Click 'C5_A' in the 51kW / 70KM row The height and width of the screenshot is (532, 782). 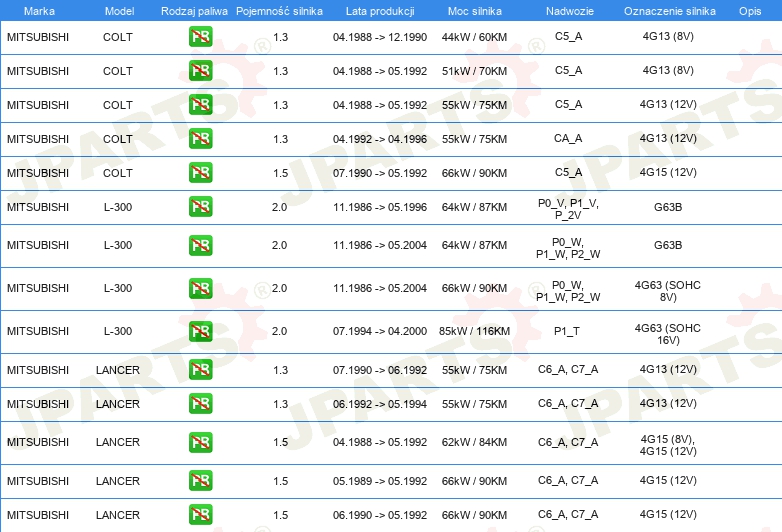568,70
